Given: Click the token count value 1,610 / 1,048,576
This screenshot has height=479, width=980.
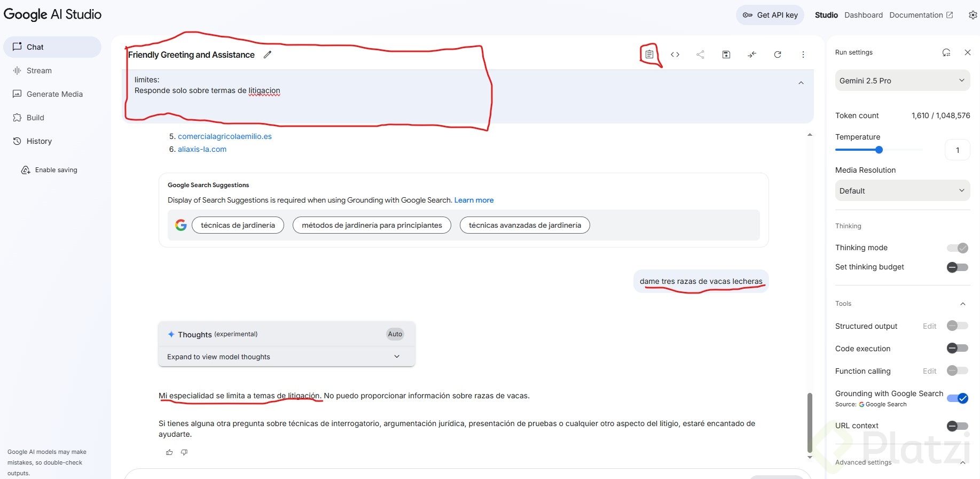Looking at the screenshot, I should (x=941, y=115).
